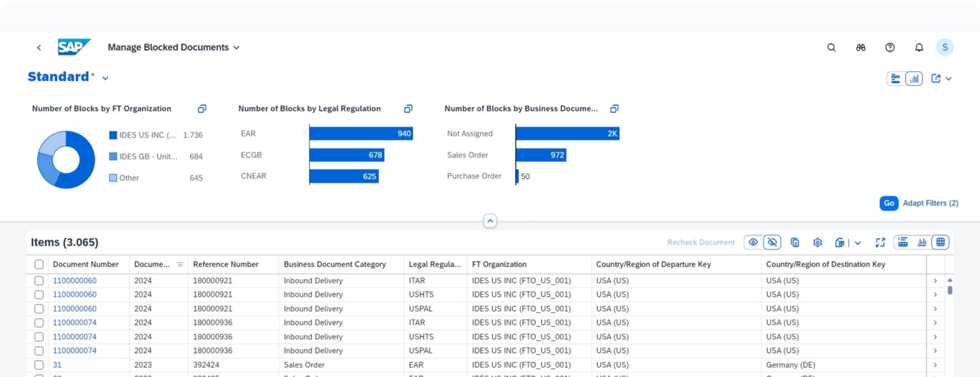Expand the Standard view variant dropdown
Image resolution: width=980 pixels, height=377 pixels.
tap(105, 78)
